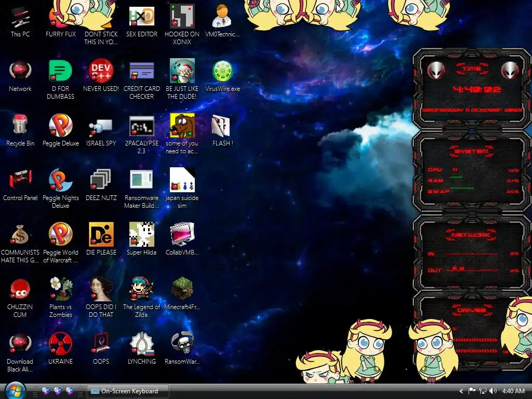The height and width of the screenshot is (399, 532).
Task: Click the Peggle Nights Deluxe shortcut
Action: (x=60, y=180)
